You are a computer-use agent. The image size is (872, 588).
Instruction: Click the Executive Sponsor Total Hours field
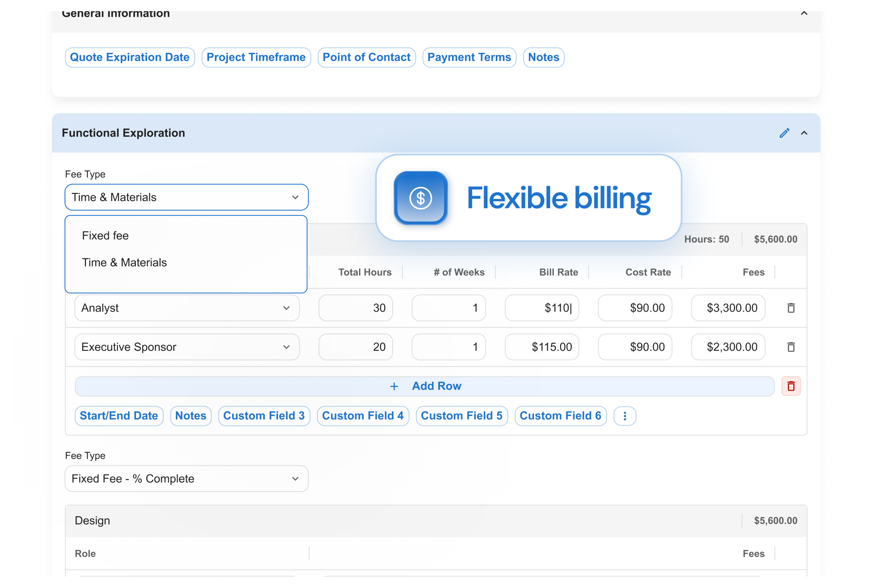click(355, 347)
